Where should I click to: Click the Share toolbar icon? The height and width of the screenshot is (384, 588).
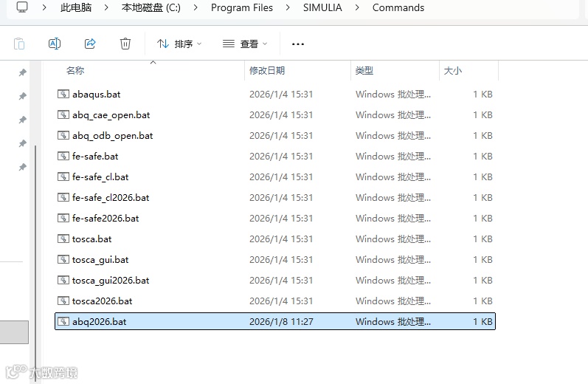click(90, 44)
